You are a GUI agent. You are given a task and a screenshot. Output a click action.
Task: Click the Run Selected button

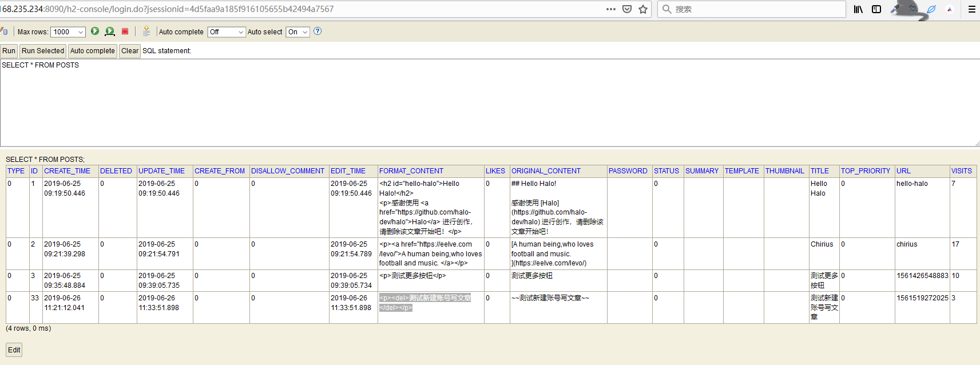pyautogui.click(x=43, y=51)
